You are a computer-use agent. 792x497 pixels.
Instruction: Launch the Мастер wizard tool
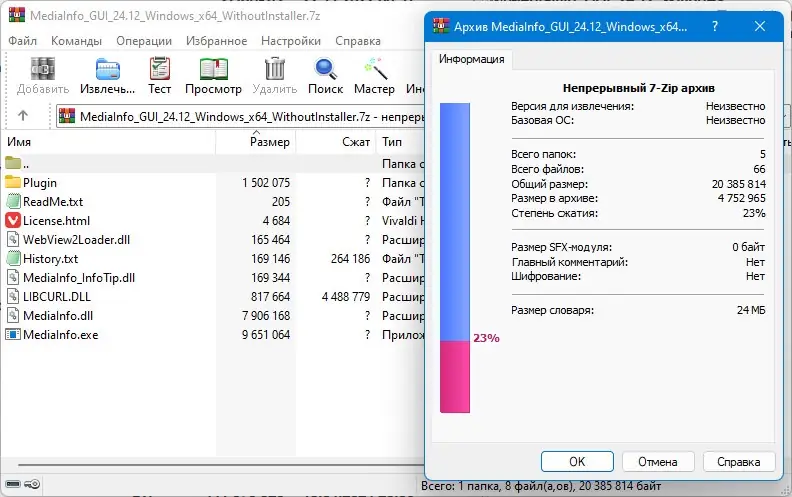pyautogui.click(x=374, y=69)
